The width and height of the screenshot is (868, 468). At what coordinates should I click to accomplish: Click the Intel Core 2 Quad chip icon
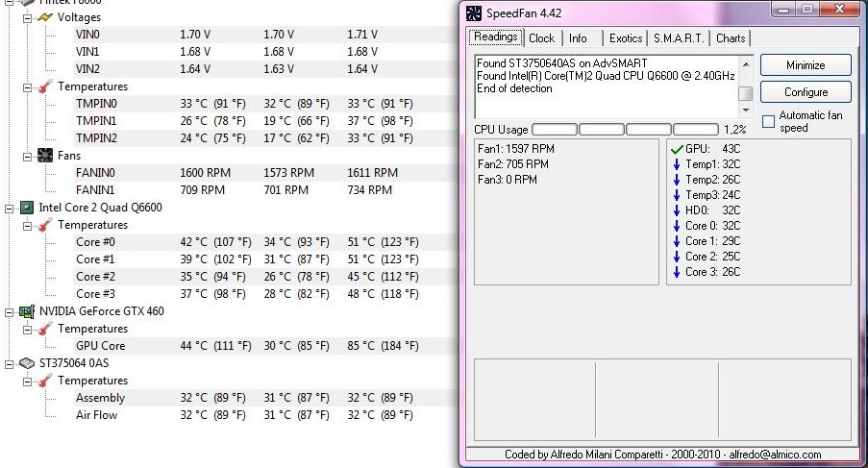pos(27,208)
